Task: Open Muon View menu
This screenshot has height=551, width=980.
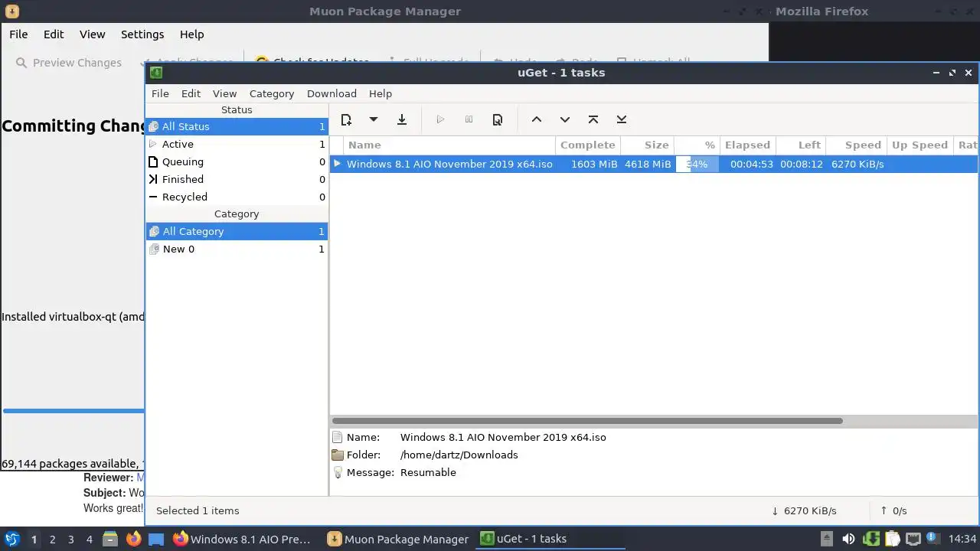Action: (x=92, y=34)
